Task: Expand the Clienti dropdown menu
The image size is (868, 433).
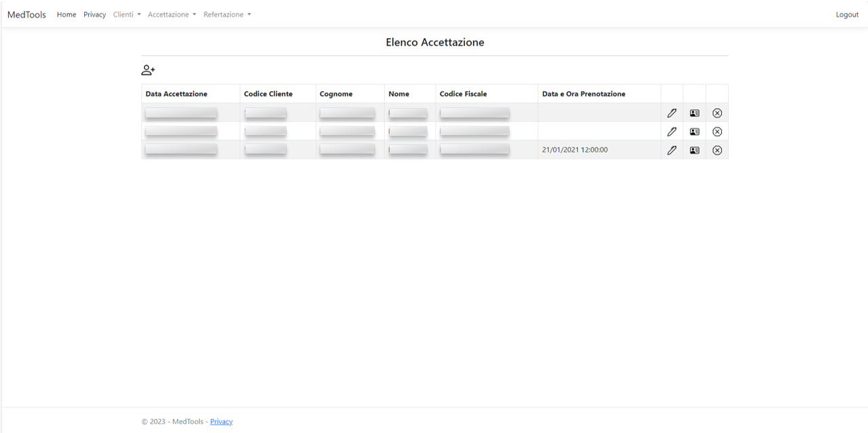Action: (x=126, y=14)
